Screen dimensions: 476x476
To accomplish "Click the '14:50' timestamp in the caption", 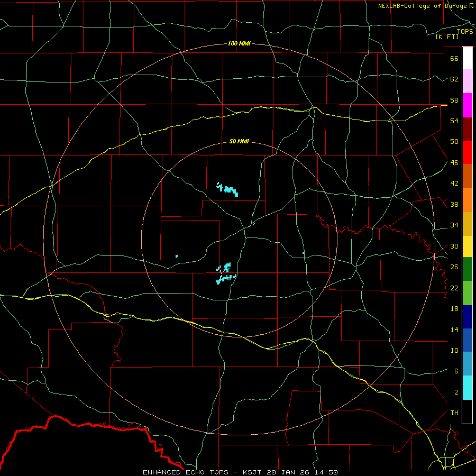I will click(x=326, y=472).
